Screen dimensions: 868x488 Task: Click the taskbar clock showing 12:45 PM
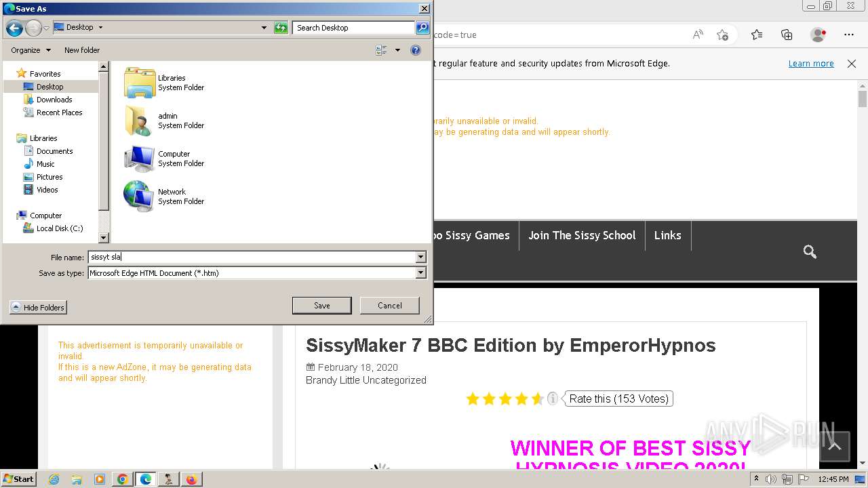[x=833, y=479]
